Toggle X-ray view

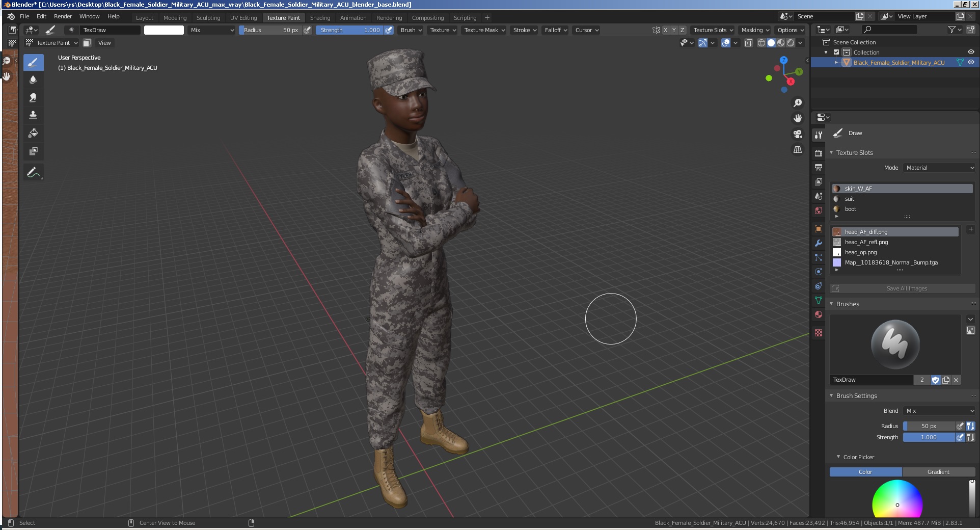[748, 43]
